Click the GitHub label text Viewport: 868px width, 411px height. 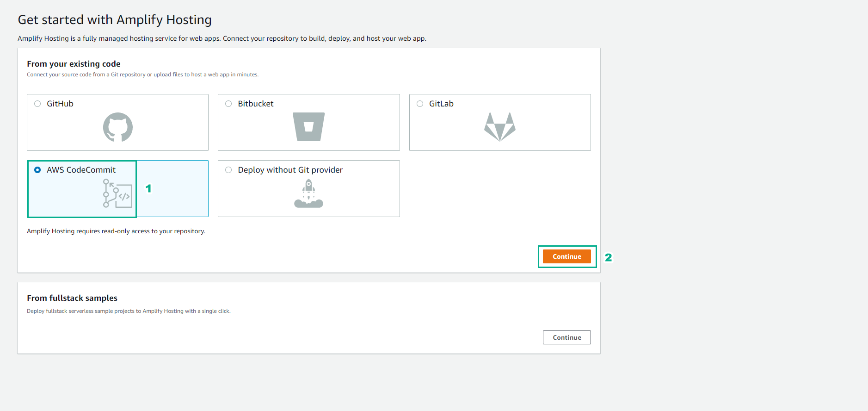click(60, 104)
